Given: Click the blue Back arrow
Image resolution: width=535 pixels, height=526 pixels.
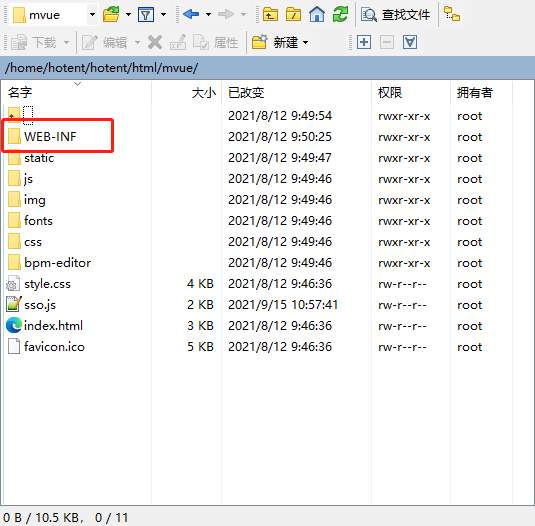Looking at the screenshot, I should click(191, 14).
